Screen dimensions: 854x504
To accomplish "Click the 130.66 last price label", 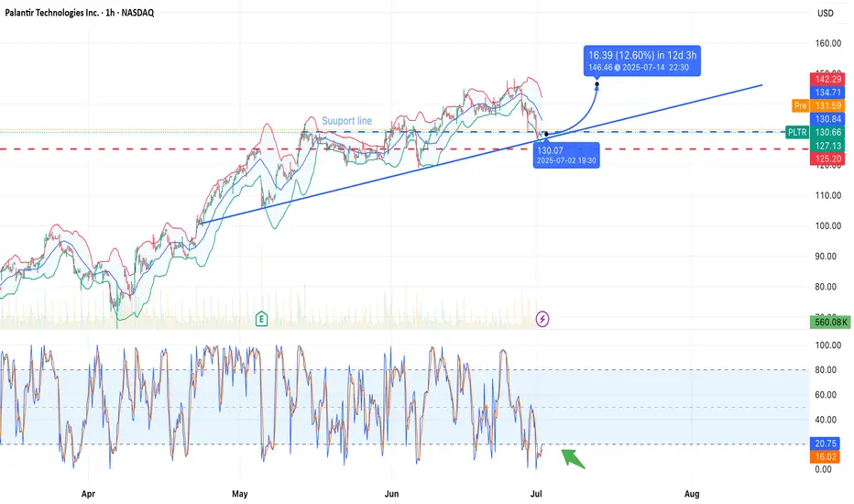I will click(x=827, y=132).
